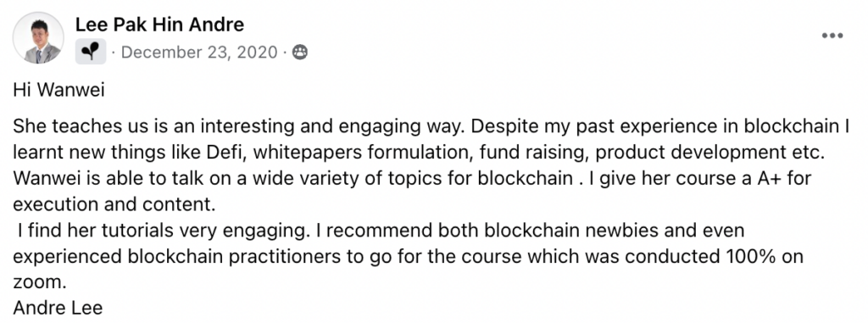The height and width of the screenshot is (323, 868).
Task: Click the 'Andre Lee' signature text
Action: (x=58, y=308)
